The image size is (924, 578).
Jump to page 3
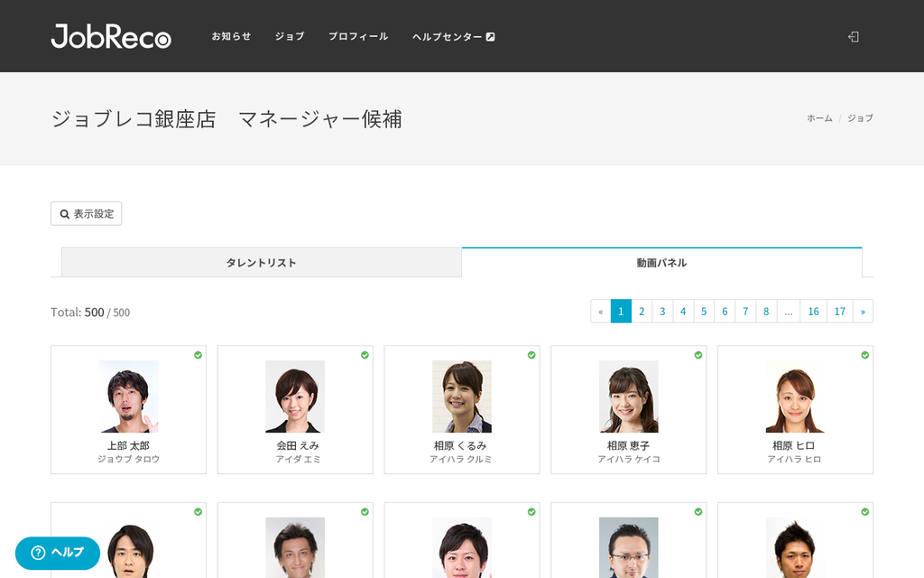pos(662,312)
